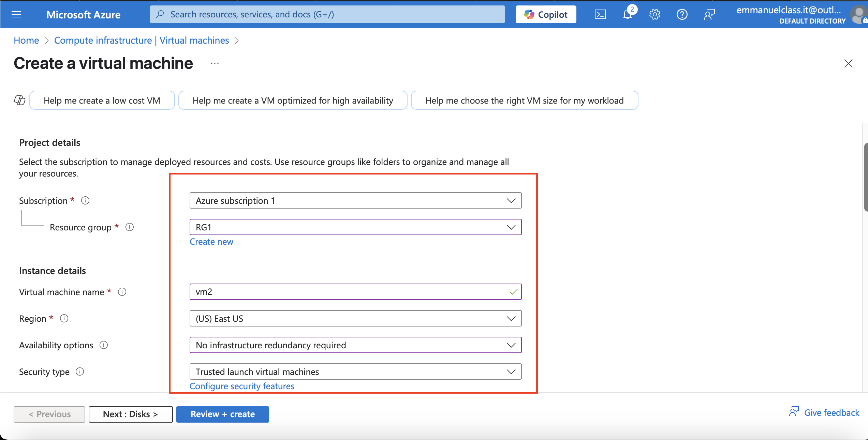Image resolution: width=868 pixels, height=440 pixels.
Task: Click Next : Disks button
Action: click(x=131, y=414)
